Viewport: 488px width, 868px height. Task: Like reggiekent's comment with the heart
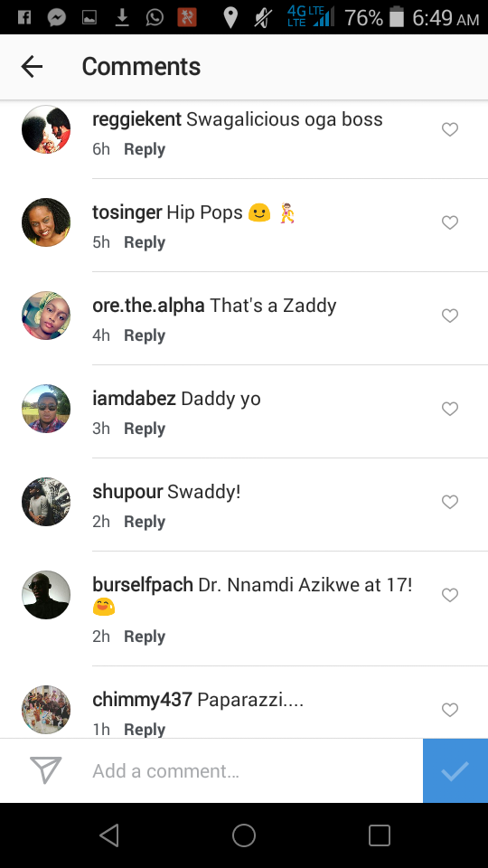click(x=450, y=129)
